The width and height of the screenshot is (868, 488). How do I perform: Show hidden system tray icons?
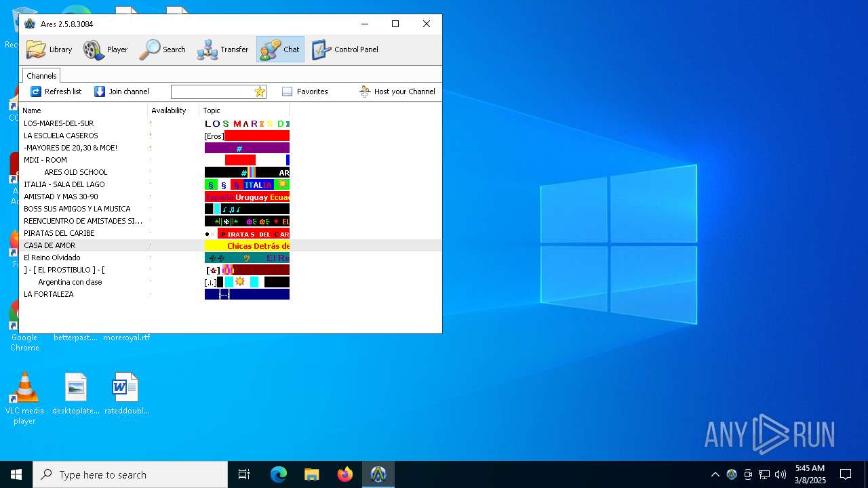[x=715, y=474]
